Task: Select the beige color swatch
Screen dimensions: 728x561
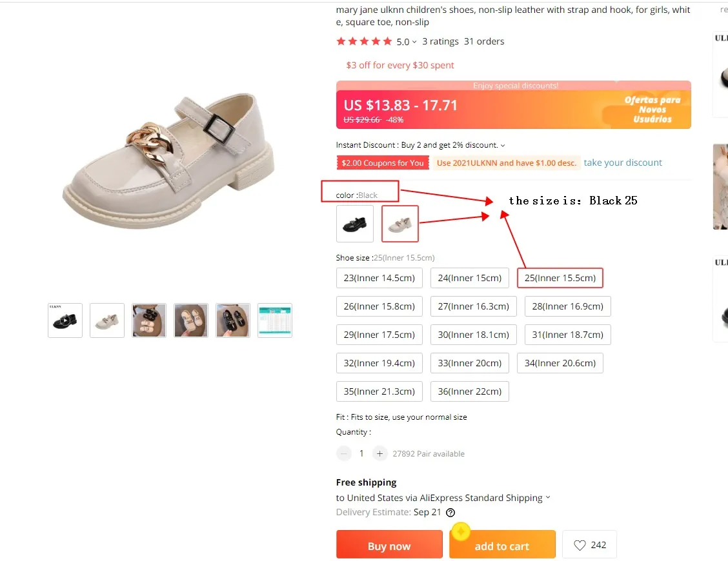Action: click(400, 224)
